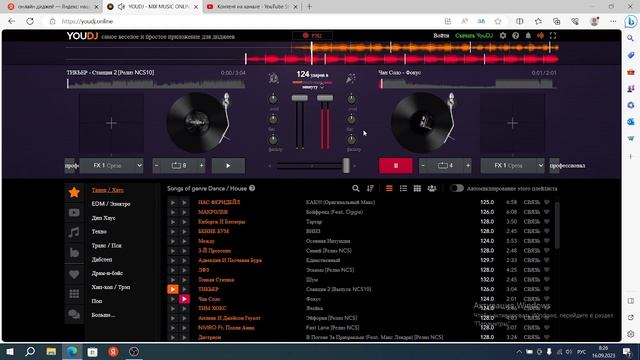Screen dimensions: 640x360
Task: Load Чан Соло track to right deck
Action: pyautogui.click(x=184, y=299)
